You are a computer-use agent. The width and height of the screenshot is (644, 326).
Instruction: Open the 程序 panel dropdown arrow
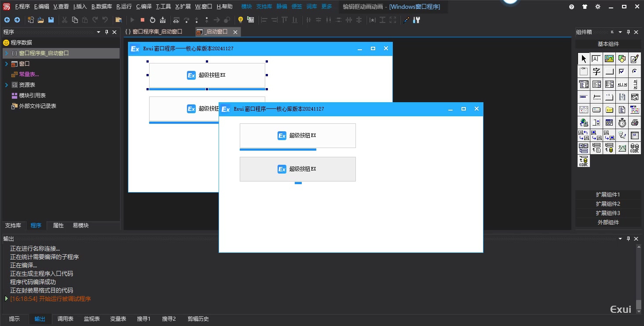(x=99, y=32)
